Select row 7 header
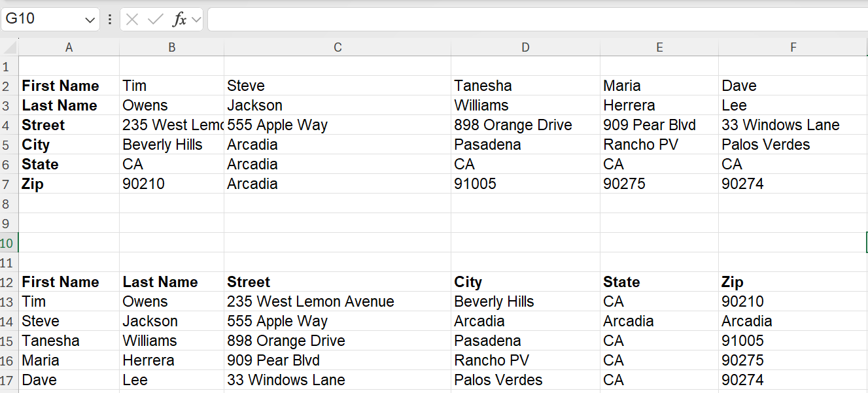This screenshot has width=868, height=393. click(x=7, y=184)
